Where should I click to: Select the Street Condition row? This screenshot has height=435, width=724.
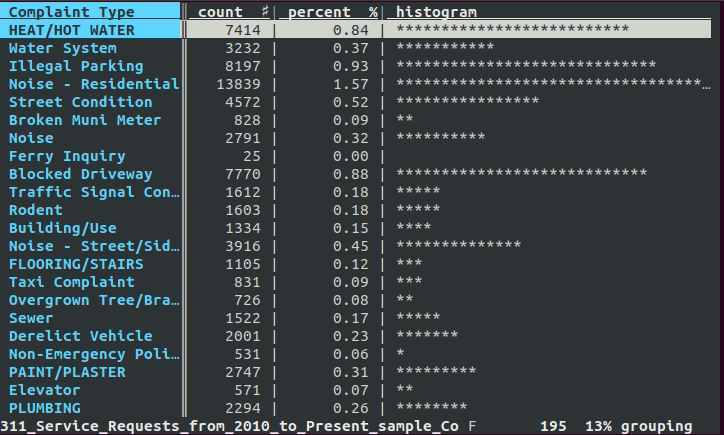click(x=356, y=102)
